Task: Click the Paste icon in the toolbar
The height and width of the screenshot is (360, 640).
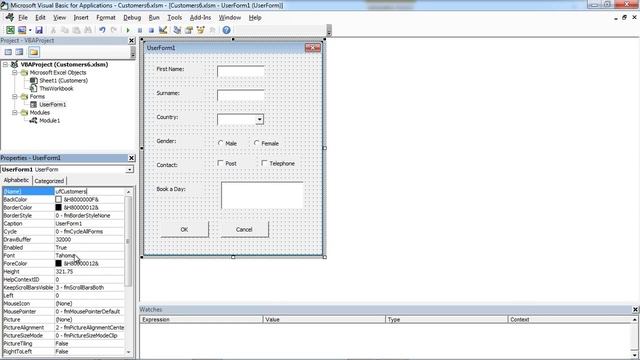Action: 76,30
